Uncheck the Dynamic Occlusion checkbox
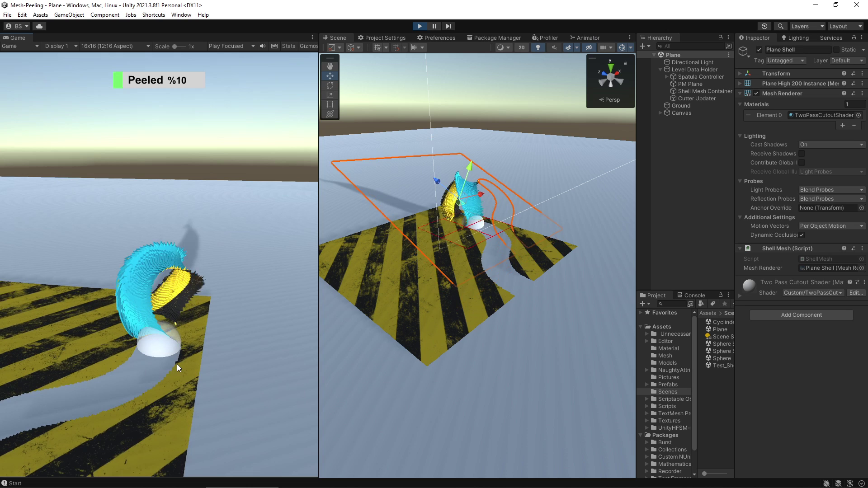The image size is (868, 488). point(802,235)
